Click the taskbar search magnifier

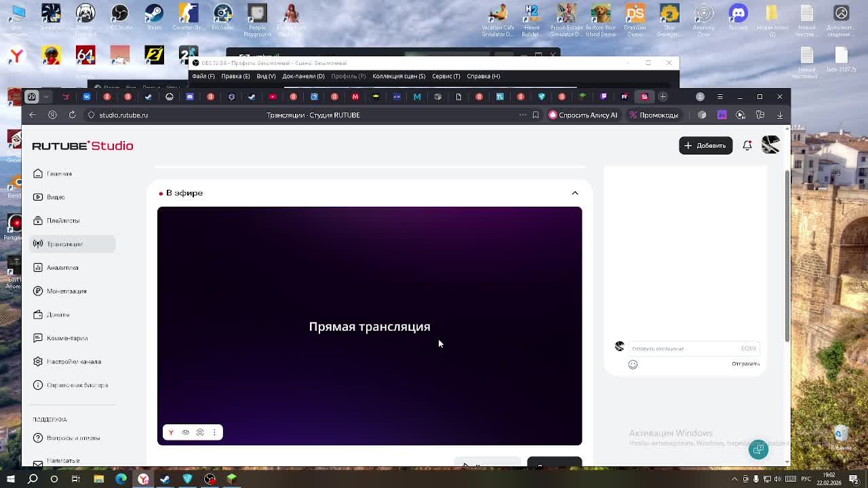(x=33, y=479)
